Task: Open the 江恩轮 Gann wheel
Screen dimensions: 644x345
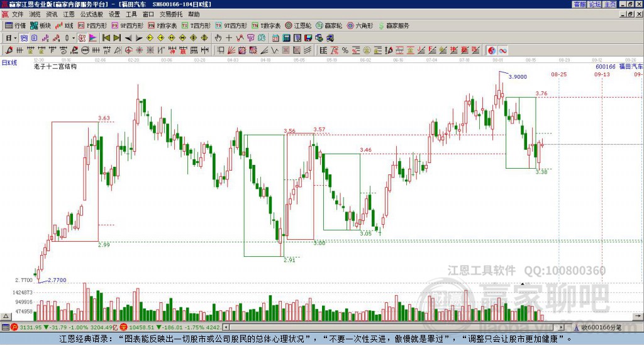Action: 298,25
